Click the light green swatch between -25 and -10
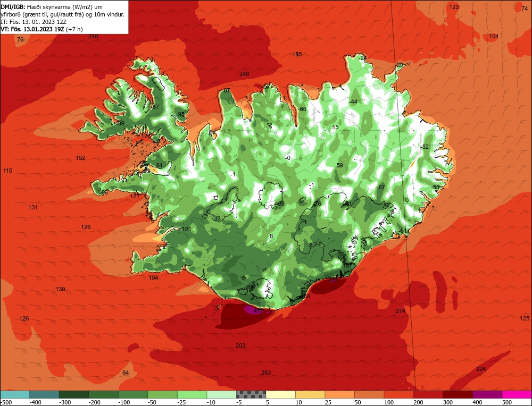The image size is (532, 406). pyautogui.click(x=192, y=394)
